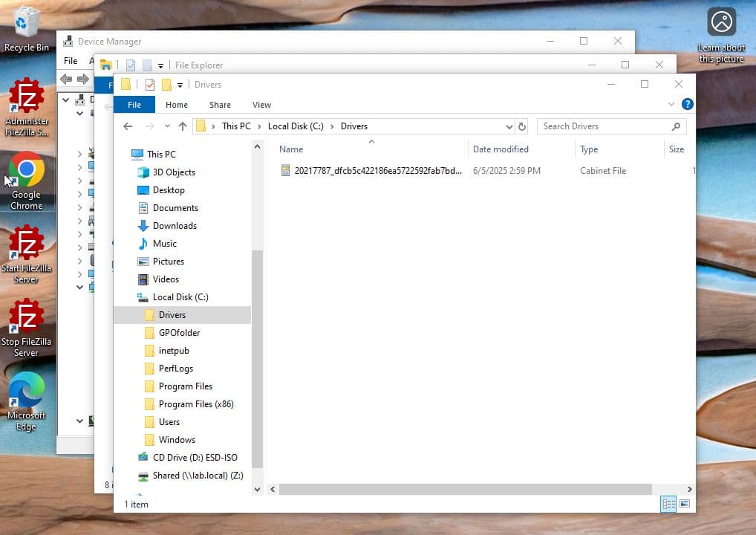Open the File menu tab
Image resolution: width=756 pixels, height=535 pixels.
tap(134, 105)
